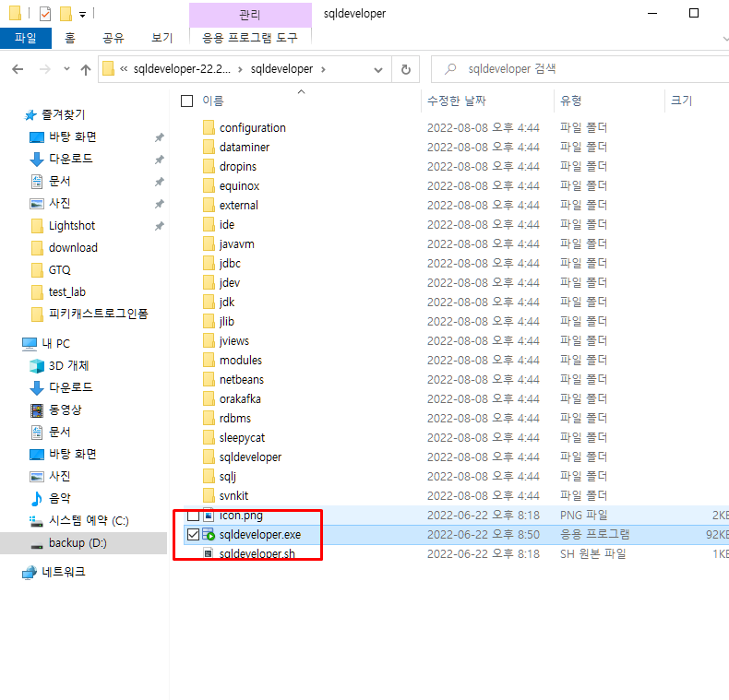Click the sqldeveloper-22.2... breadcrumb
Viewport: 729px width, 700px height.
tap(182, 69)
